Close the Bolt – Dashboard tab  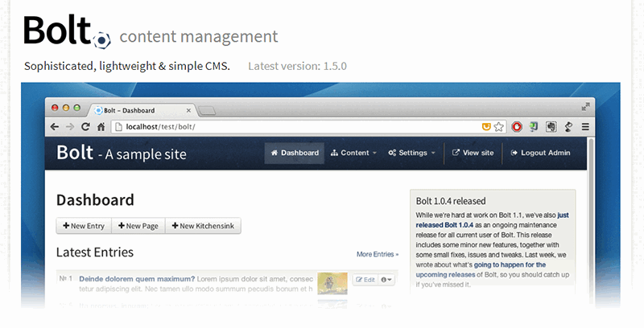coord(188,110)
